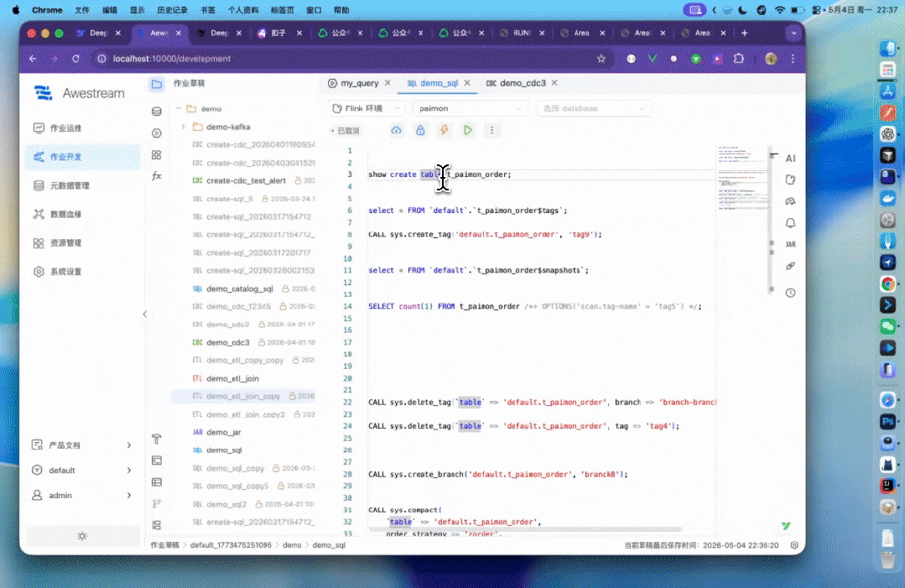Click the lightning bolt icon in the toolbar
The image size is (905, 588).
click(444, 130)
